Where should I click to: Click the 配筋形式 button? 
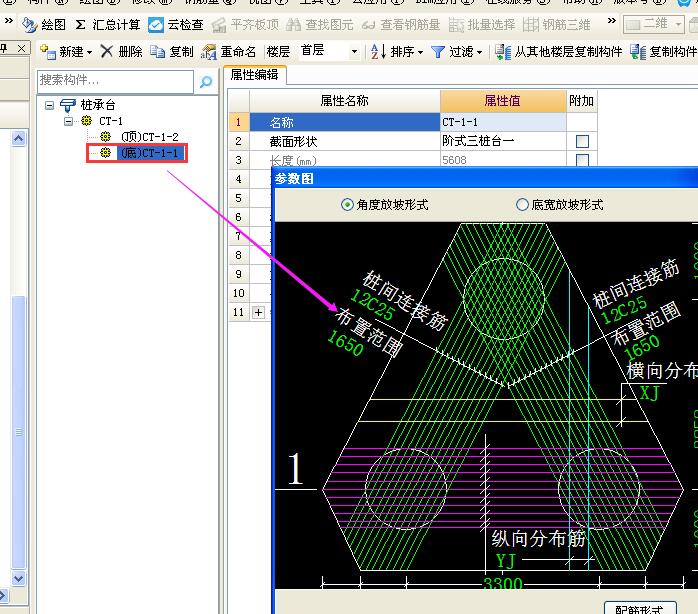(x=640, y=608)
